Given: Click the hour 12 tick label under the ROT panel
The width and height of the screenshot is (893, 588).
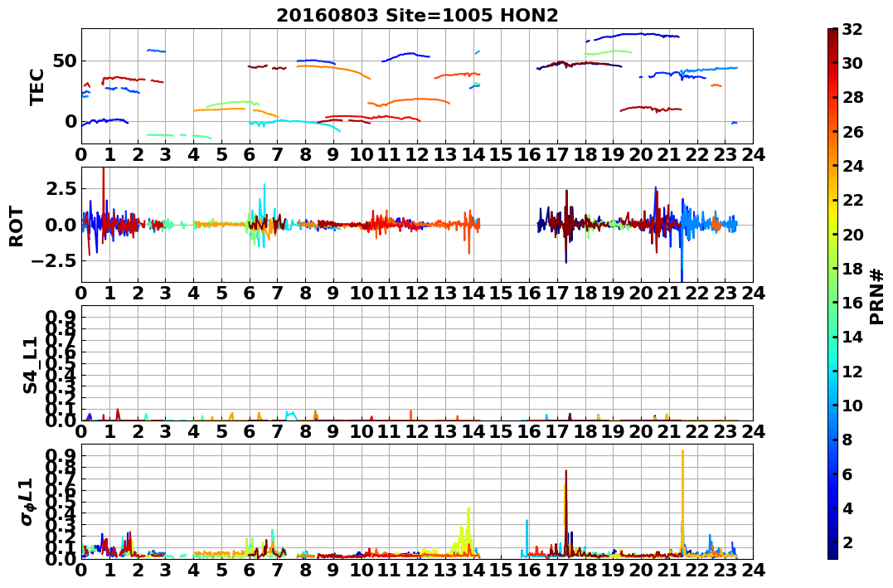Looking at the screenshot, I should click(417, 292).
